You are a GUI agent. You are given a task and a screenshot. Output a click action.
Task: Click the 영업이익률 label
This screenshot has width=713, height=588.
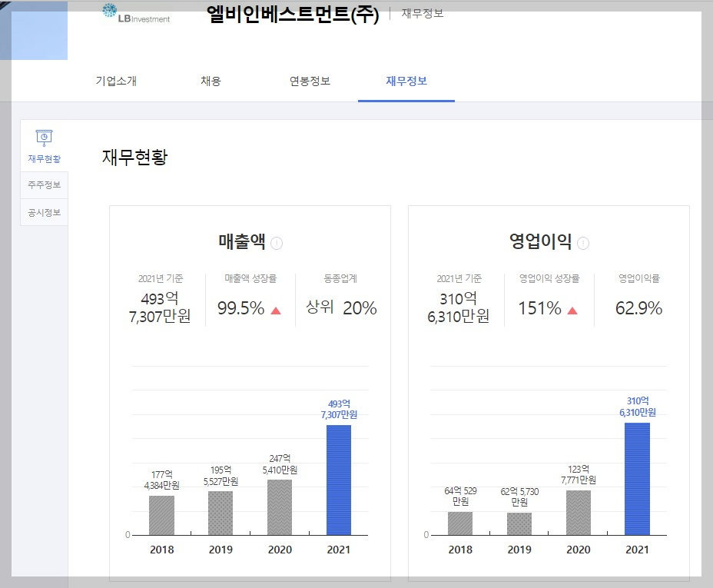point(639,278)
